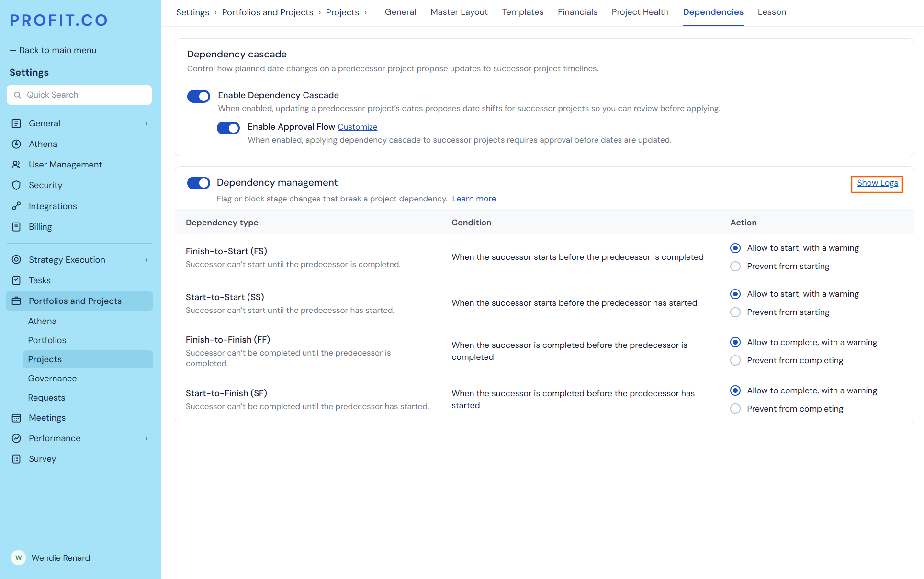Click the Show Logs link
The width and height of the screenshot is (924, 579).
click(x=877, y=183)
